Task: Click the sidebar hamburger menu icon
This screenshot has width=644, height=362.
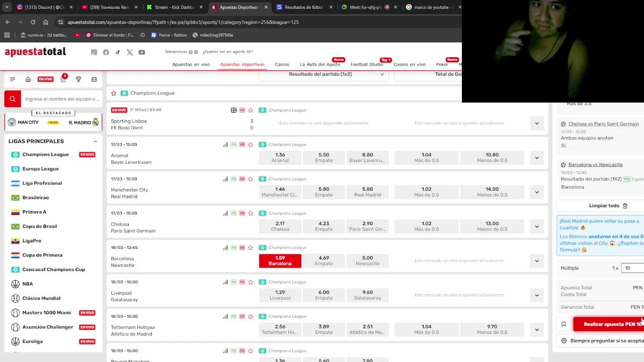Action: (x=13, y=79)
